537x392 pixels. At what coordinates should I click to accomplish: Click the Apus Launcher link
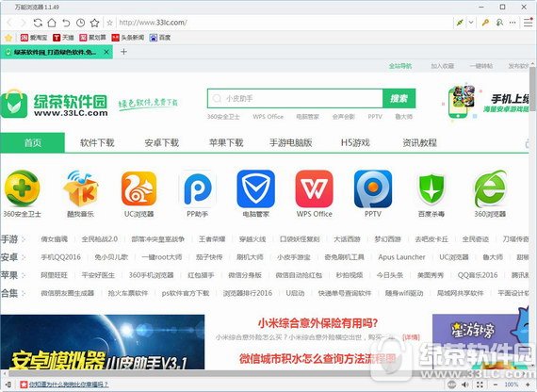coord(401,257)
